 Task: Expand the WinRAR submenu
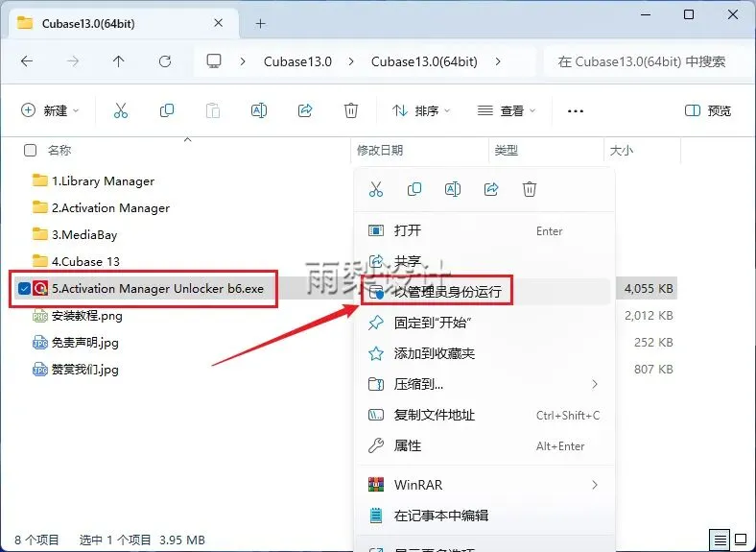(x=595, y=485)
